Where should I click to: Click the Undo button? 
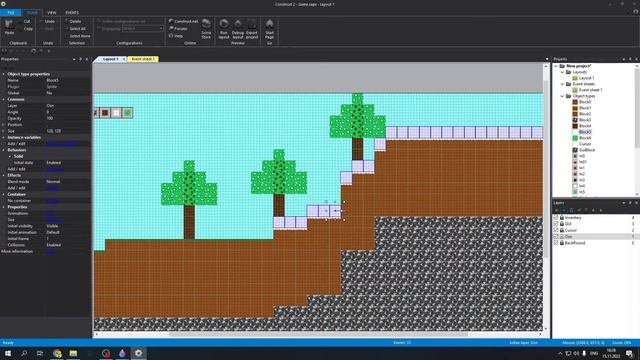47,21
